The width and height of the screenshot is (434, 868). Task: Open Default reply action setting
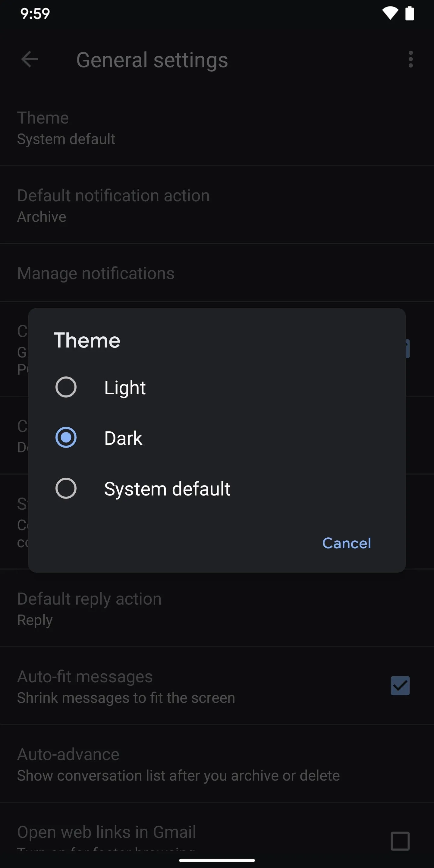click(217, 608)
